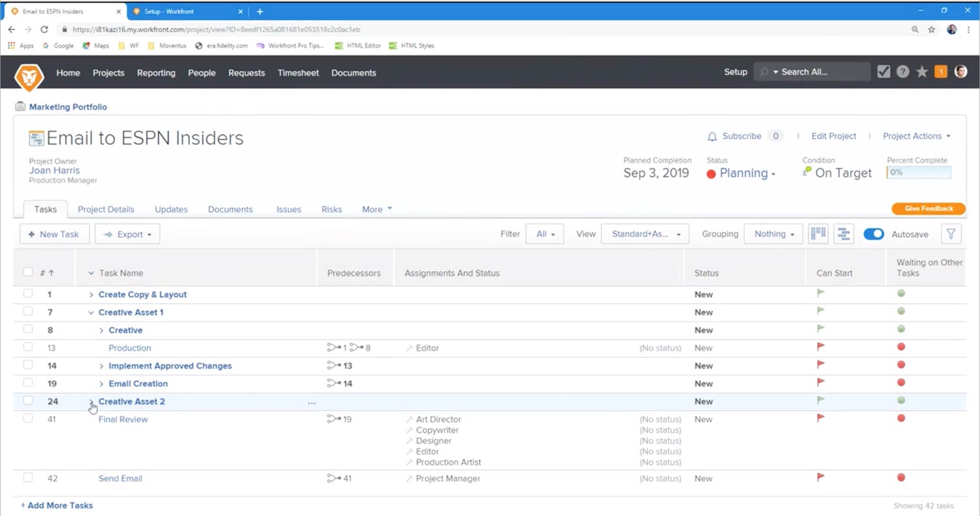The height and width of the screenshot is (516, 980).
Task: Switch to the Updates tab
Action: [171, 209]
